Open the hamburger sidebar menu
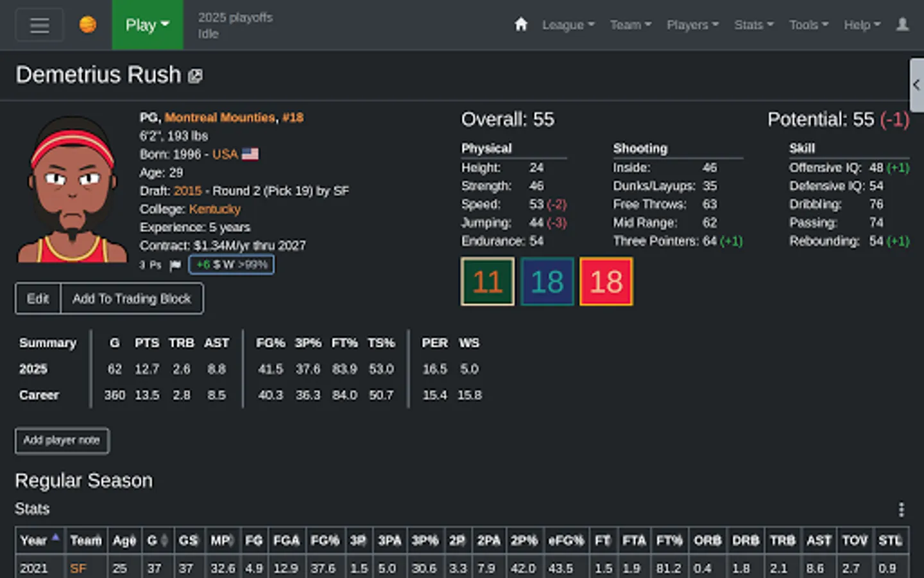The width and height of the screenshot is (924, 578). click(39, 25)
